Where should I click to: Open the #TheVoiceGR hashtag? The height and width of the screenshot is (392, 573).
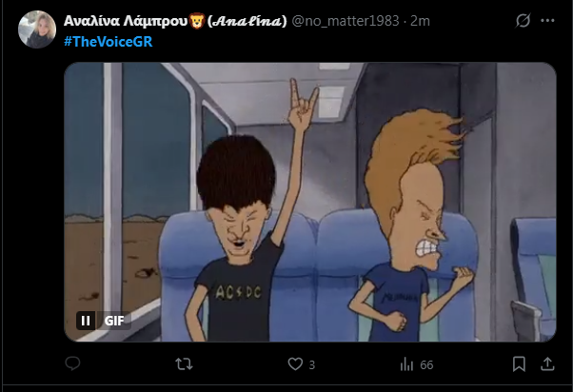109,42
